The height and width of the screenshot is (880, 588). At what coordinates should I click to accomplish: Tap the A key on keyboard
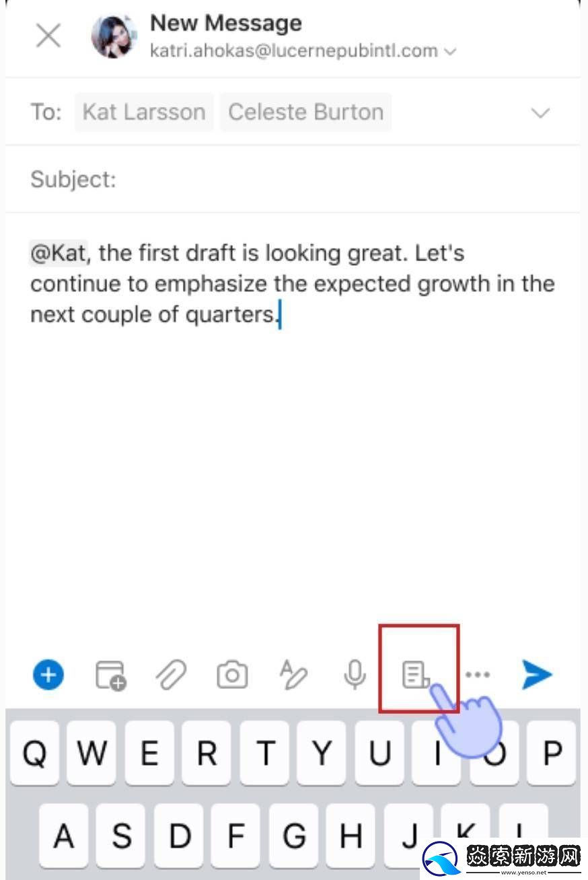64,836
